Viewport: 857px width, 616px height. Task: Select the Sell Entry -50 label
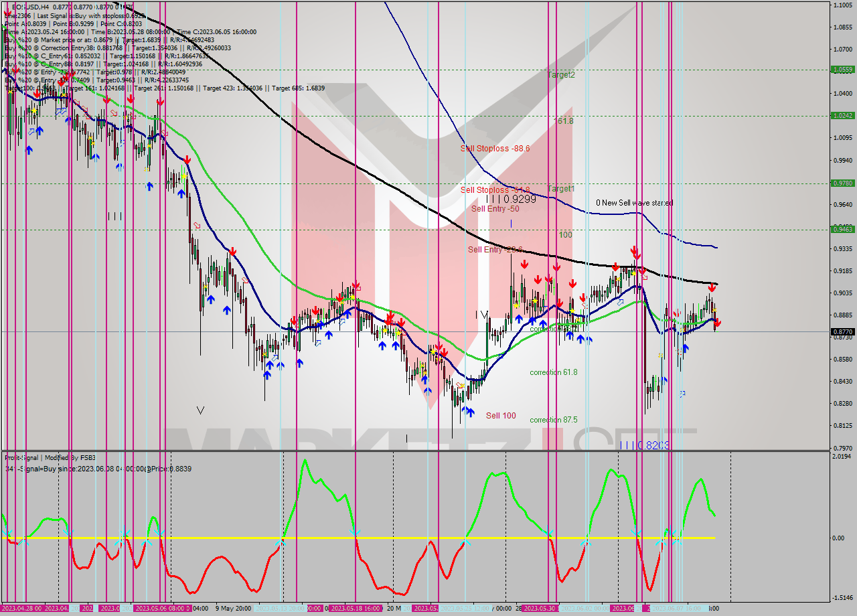tap(495, 209)
